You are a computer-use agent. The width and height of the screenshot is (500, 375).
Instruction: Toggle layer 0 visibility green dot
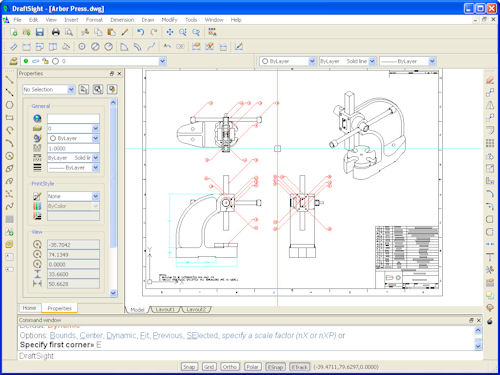[26, 61]
